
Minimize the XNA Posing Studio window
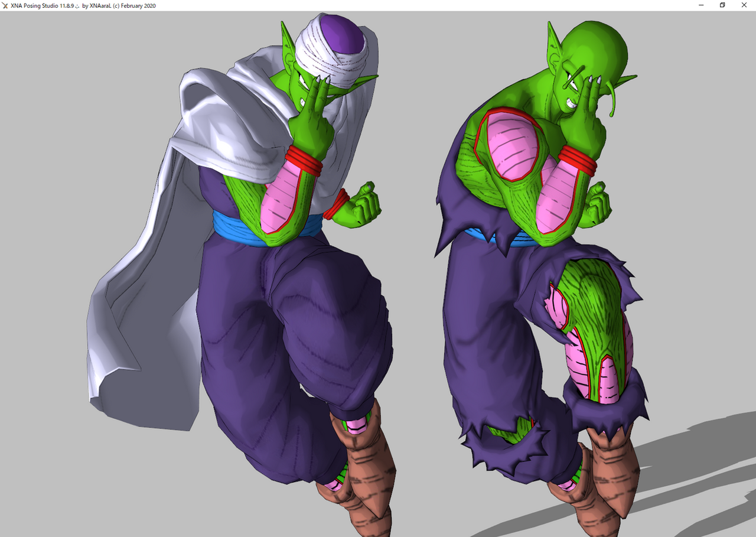(x=701, y=5)
